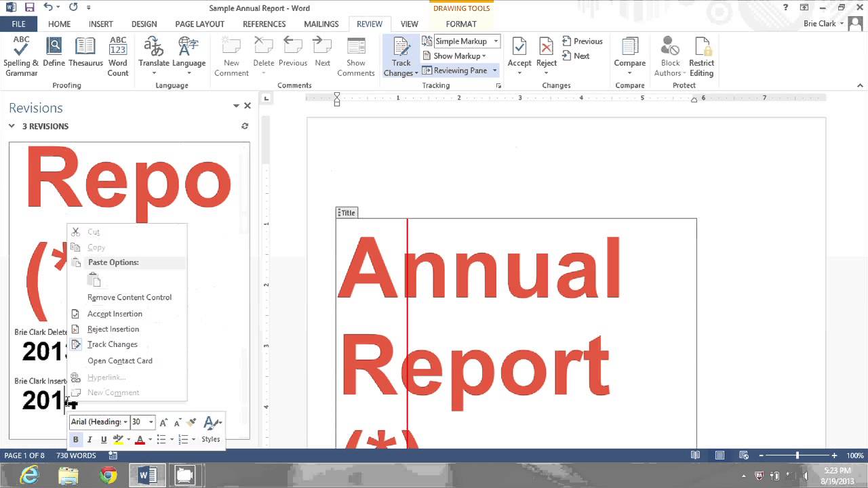Click the zoom slider in the status bar
868x488 pixels.
coord(797,455)
